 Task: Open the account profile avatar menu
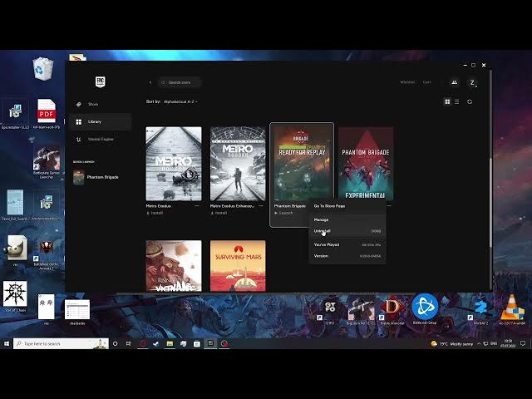coord(472,82)
